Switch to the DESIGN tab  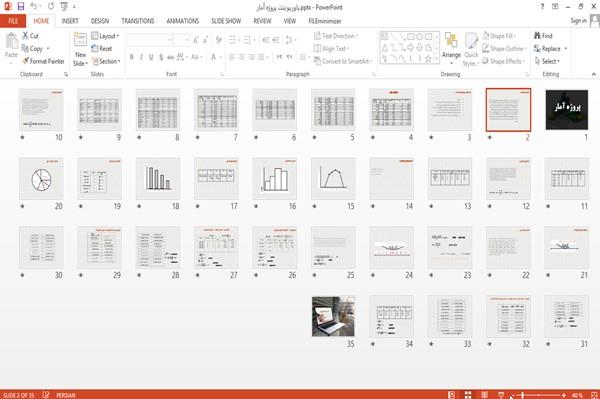coord(100,21)
